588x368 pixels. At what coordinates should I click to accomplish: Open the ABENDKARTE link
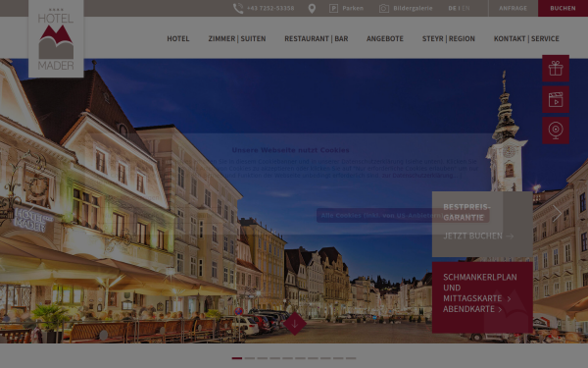[x=472, y=309]
